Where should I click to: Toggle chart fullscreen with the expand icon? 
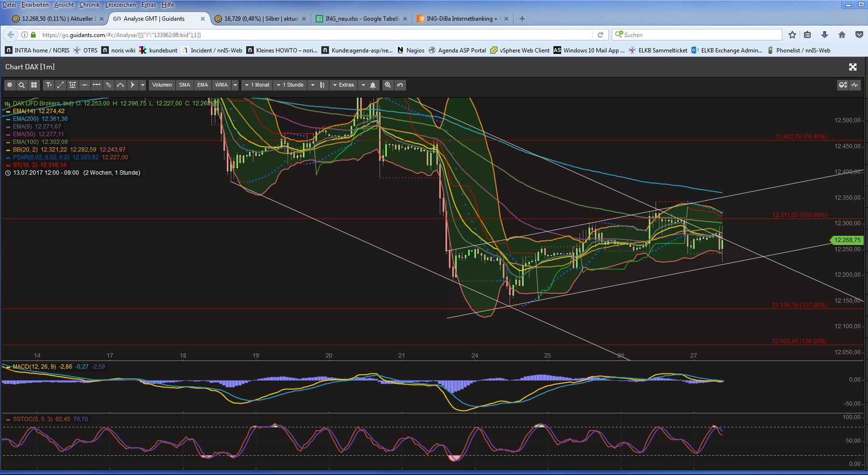853,67
